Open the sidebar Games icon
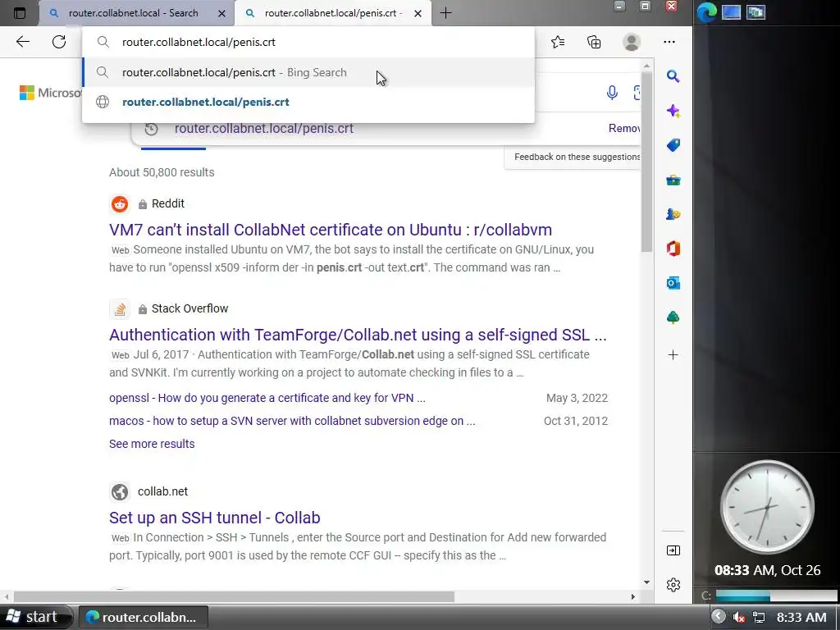This screenshot has width=840, height=630. tap(673, 214)
